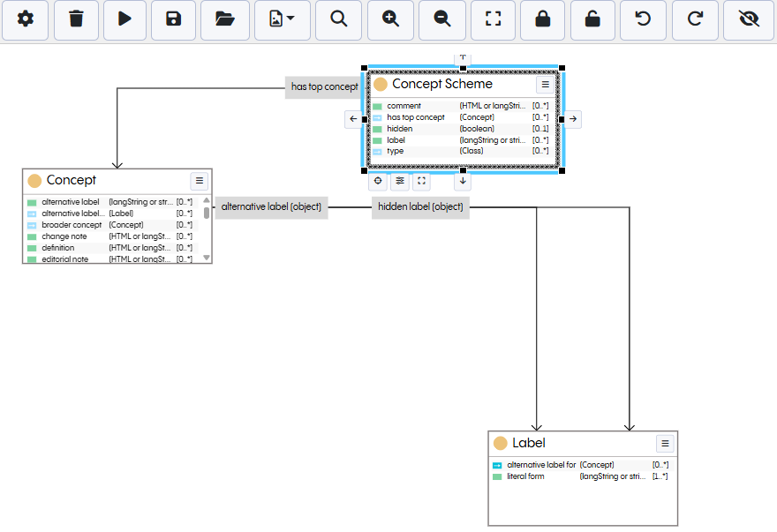The width and height of the screenshot is (777, 532).
Task: Click the 'Concept Scheme' node title
Action: click(x=442, y=84)
